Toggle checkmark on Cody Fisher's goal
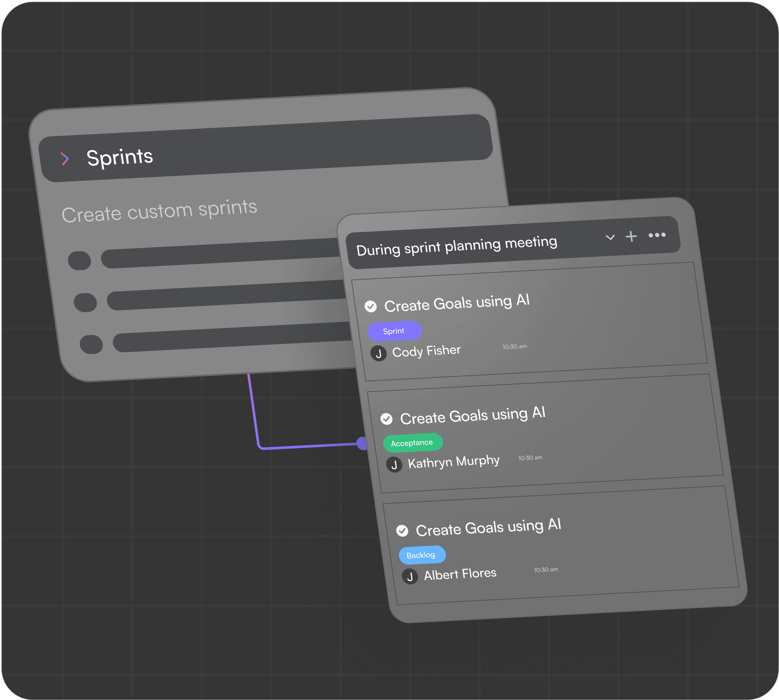Screen dimensions: 779x700 pyautogui.click(x=371, y=306)
